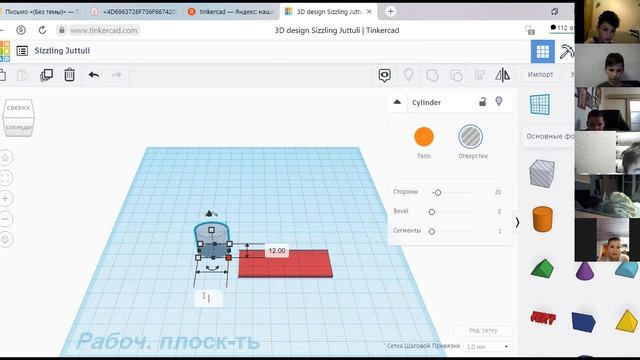Switch to the tinkercad Яндекс browser tab
640x360 pixels.
click(231, 12)
